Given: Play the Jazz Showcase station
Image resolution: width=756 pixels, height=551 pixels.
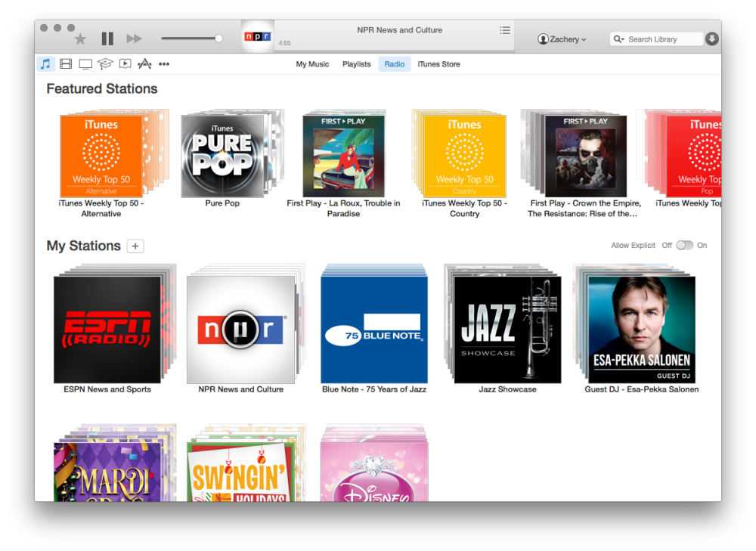Looking at the screenshot, I should 508,330.
